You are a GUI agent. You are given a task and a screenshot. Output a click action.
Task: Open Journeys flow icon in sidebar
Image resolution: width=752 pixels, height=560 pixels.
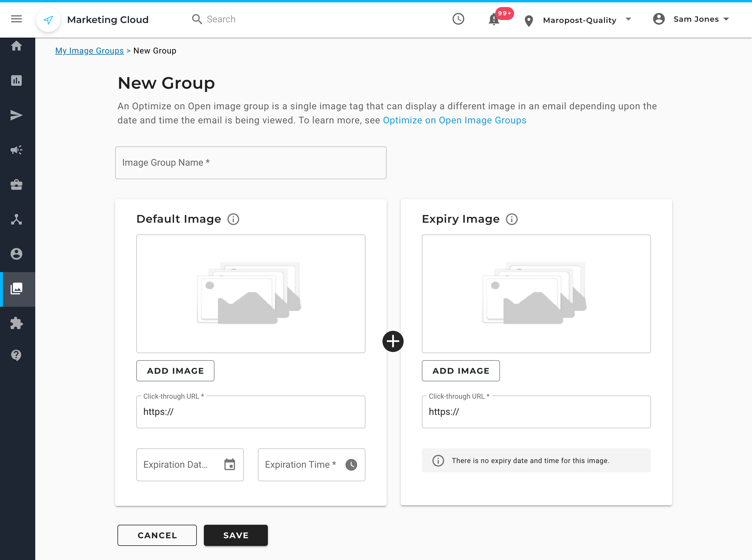(16, 219)
